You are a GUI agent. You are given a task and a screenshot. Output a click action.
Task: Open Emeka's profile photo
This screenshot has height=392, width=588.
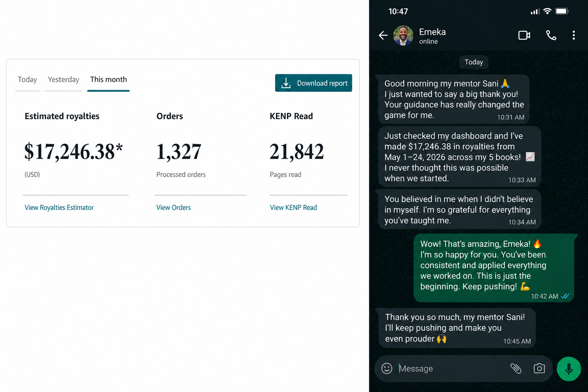coord(403,35)
